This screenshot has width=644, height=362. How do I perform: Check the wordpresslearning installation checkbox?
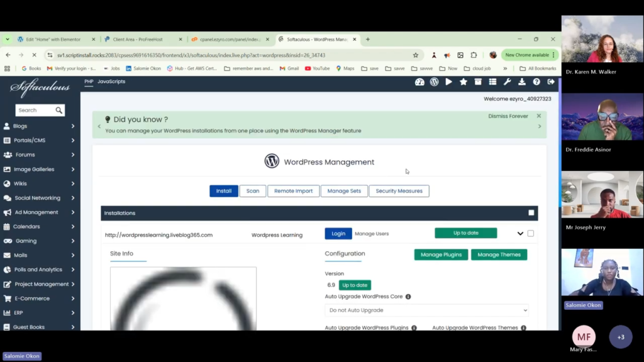(x=531, y=233)
